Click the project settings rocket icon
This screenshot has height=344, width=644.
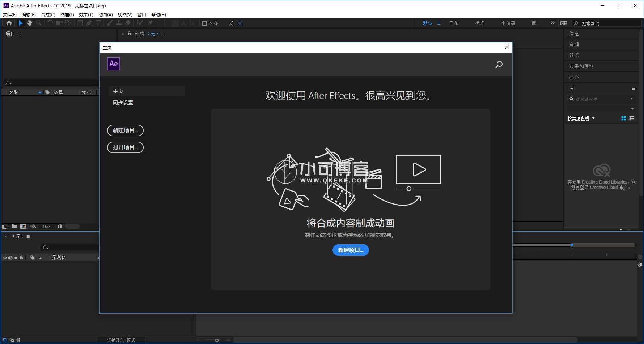point(33,227)
